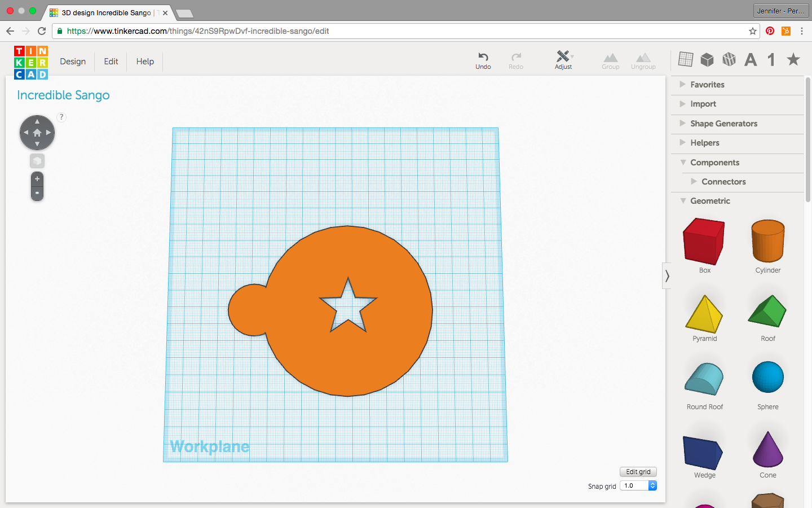This screenshot has width=812, height=508.
Task: Bookmark this page with star
Action: tap(753, 31)
